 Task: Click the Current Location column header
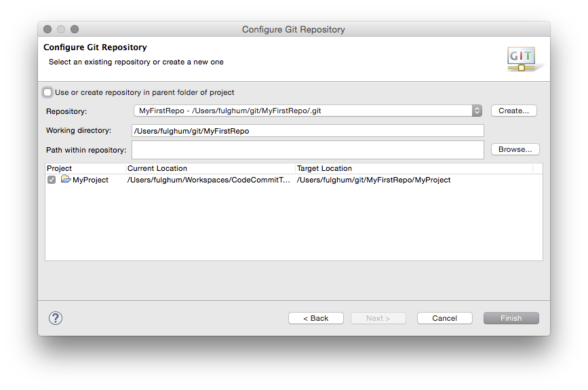coord(210,168)
